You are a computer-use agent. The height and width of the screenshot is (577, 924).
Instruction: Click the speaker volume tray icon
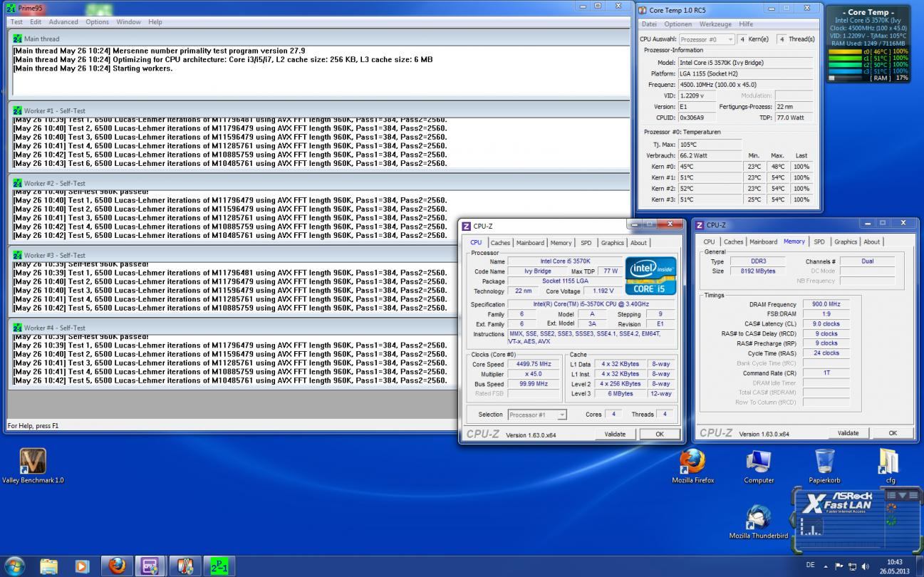click(x=865, y=566)
